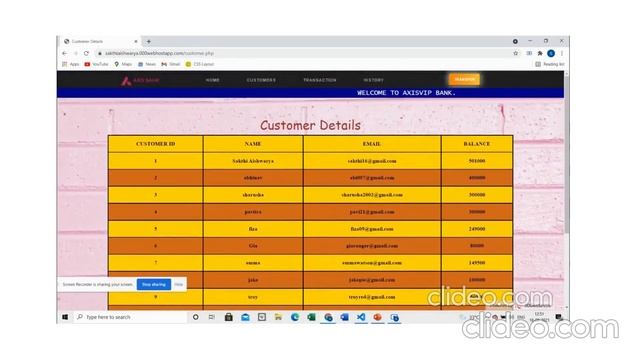Open Windows Start menu

coord(65,317)
